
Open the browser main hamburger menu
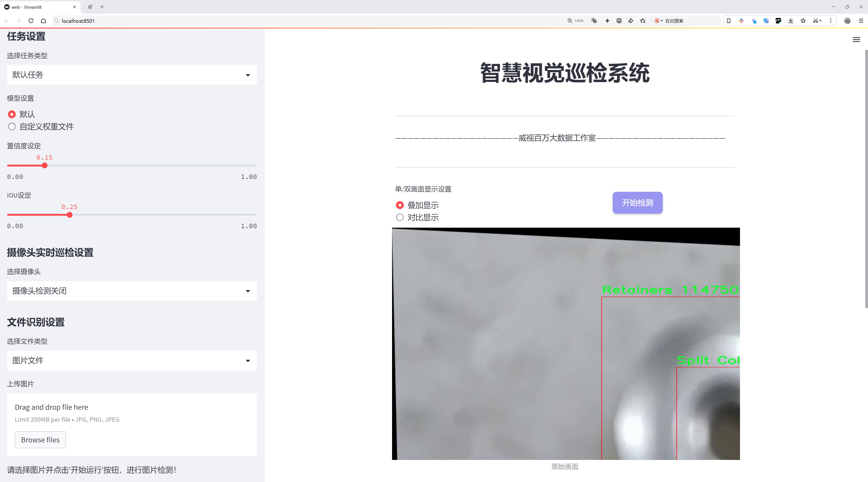[861, 20]
